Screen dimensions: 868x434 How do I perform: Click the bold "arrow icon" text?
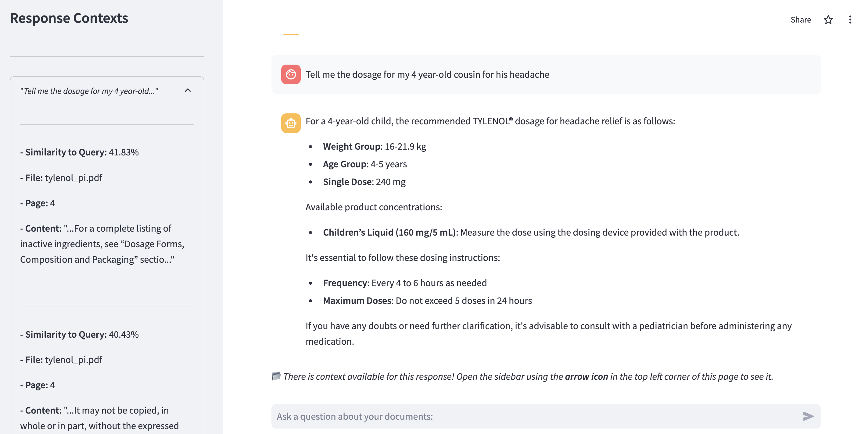(x=586, y=376)
